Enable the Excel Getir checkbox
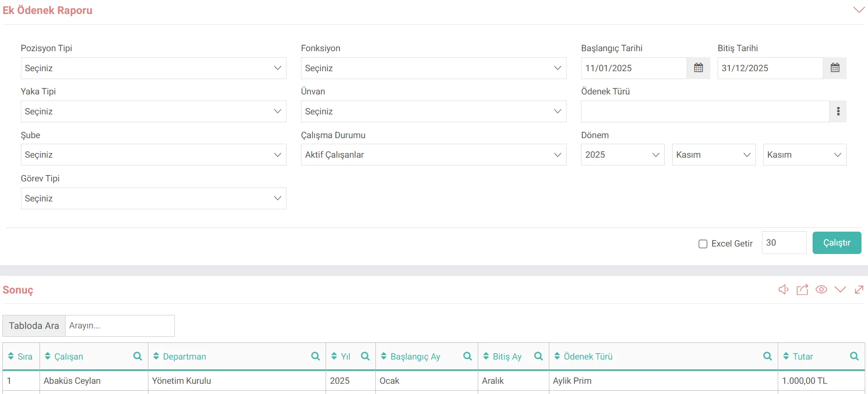 703,244
